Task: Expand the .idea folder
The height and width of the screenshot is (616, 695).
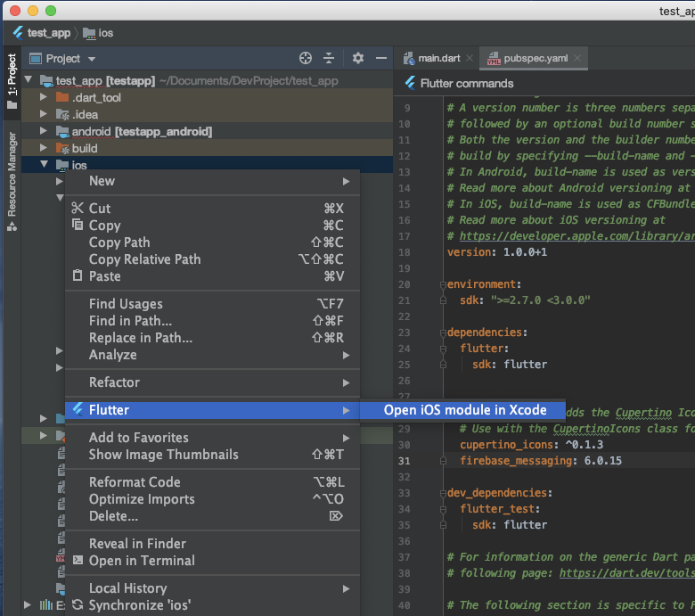Action: tap(44, 114)
